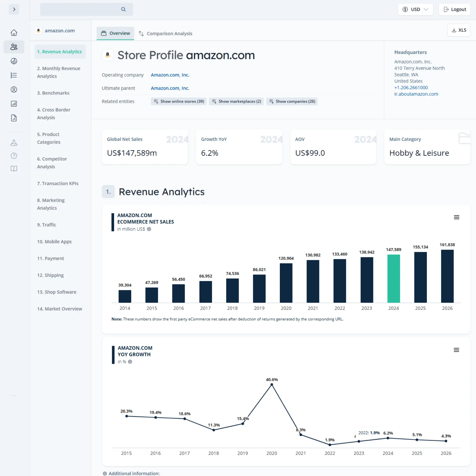The height and width of the screenshot is (476, 476).
Task: Open the global markets globe icon
Action: pyautogui.click(x=14, y=61)
